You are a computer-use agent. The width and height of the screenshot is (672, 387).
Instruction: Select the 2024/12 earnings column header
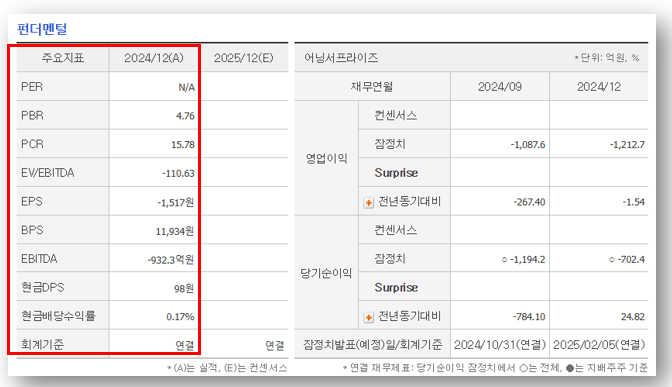(x=599, y=87)
